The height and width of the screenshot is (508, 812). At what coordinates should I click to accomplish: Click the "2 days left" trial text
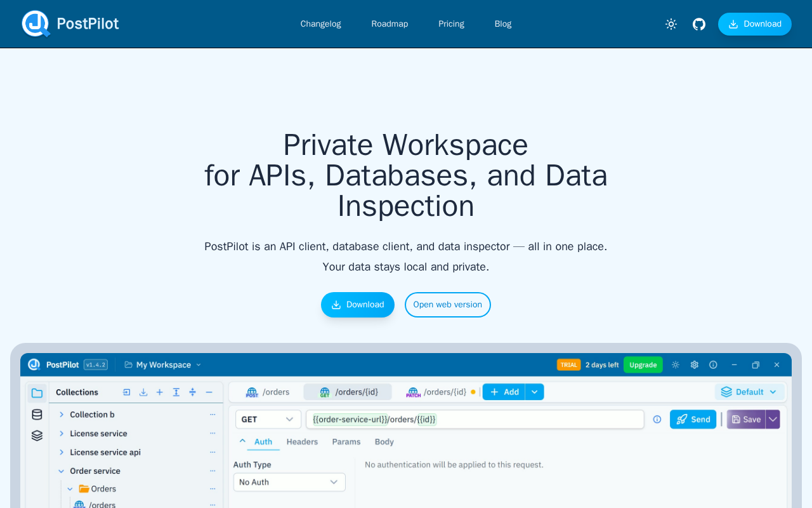click(602, 365)
